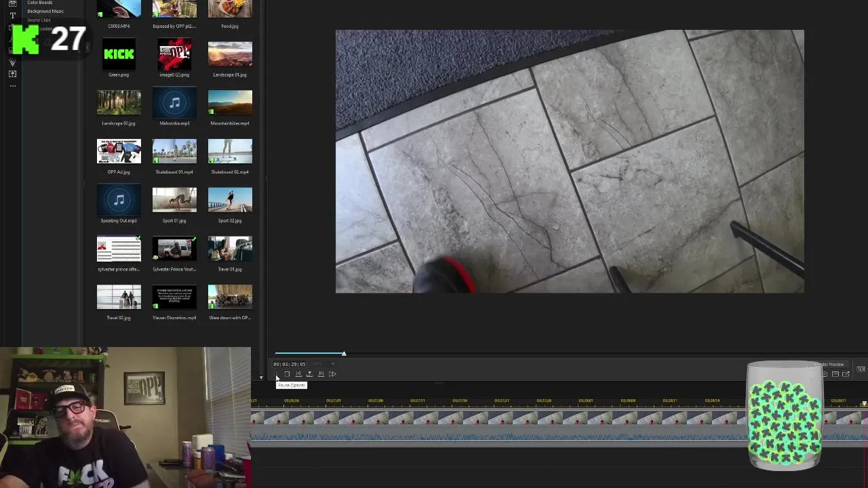
Task: Select the Landscape 01.jpg thumbnail
Action: [x=230, y=54]
